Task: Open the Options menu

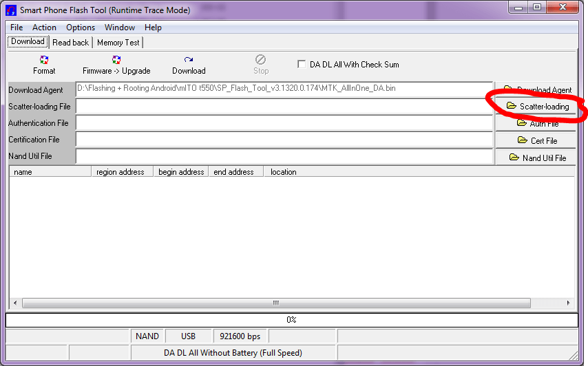Action: coord(81,28)
